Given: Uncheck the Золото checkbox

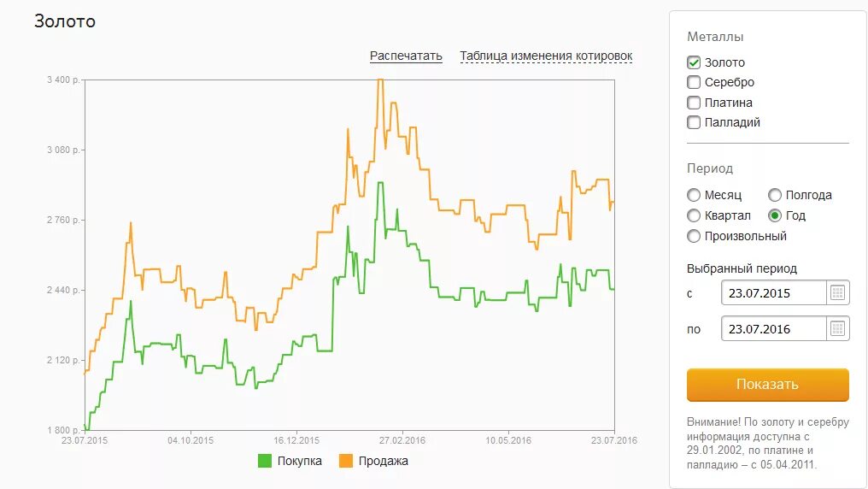Looking at the screenshot, I should click(694, 62).
